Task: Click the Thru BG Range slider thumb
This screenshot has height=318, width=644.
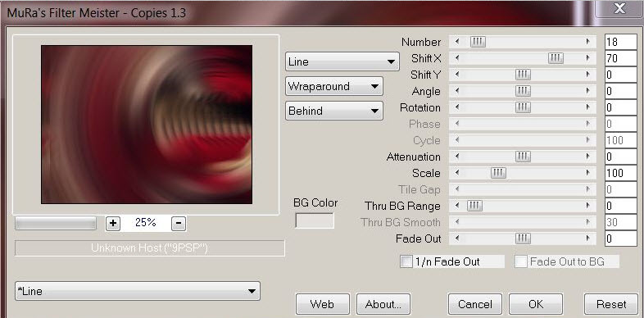Action: [x=474, y=206]
